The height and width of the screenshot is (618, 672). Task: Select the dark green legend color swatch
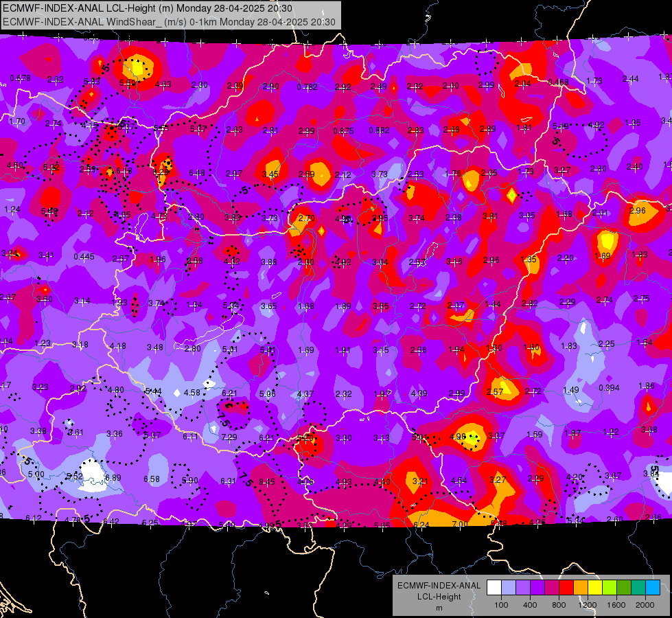[x=624, y=588]
